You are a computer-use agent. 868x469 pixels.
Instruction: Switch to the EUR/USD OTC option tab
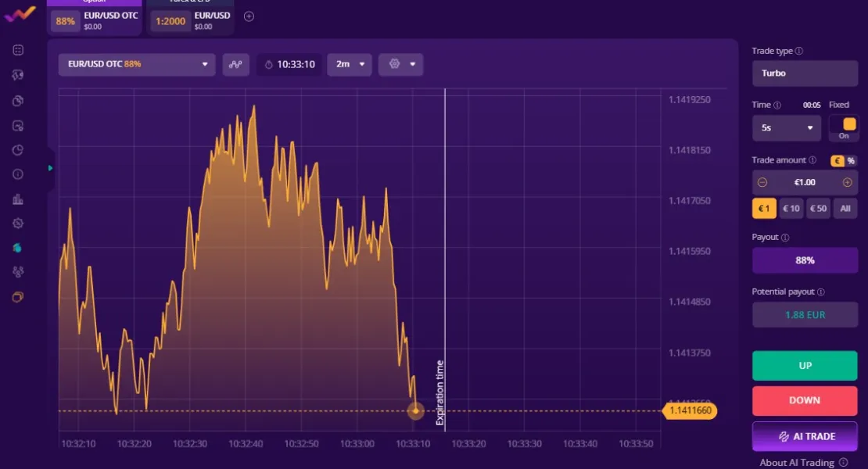tap(94, 18)
